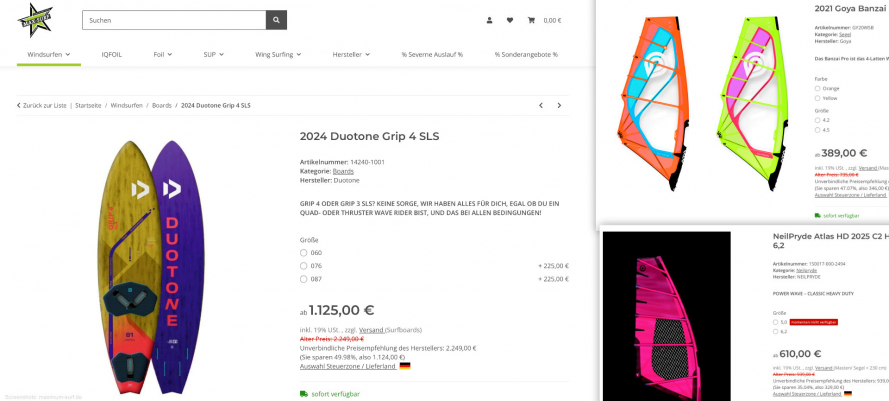Open % Sonderangebote % menu item
This screenshot has height=401, width=889.
click(526, 54)
